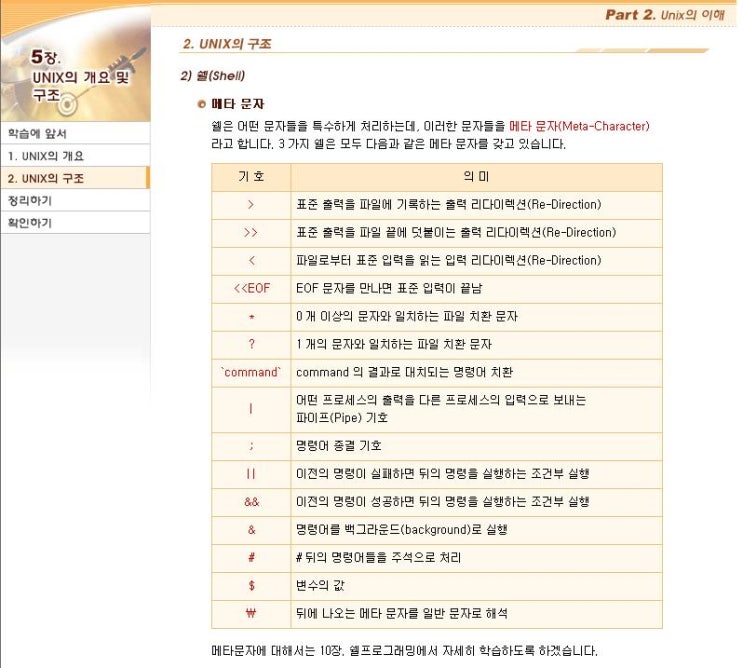Select the 1. UNIX의 개요 menu item
The height and width of the screenshot is (668, 743).
(x=75, y=156)
